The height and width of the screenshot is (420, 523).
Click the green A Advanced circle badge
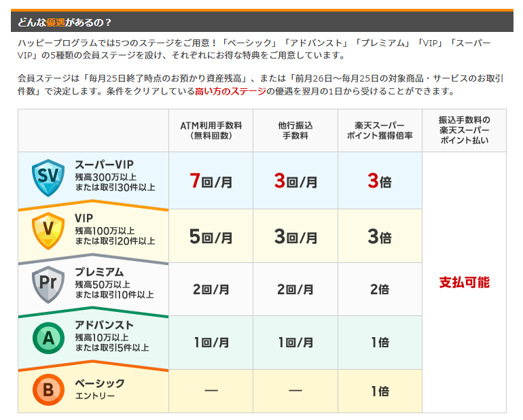click(x=48, y=338)
